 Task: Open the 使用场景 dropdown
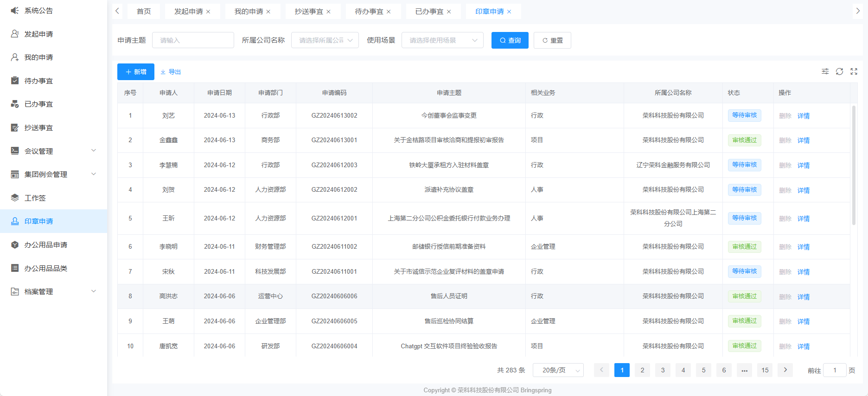pyautogui.click(x=442, y=40)
